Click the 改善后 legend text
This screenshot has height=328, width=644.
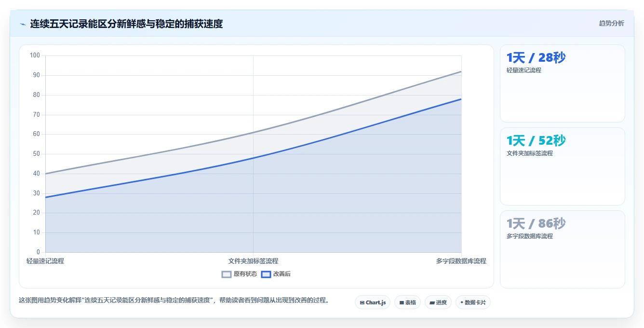tap(282, 274)
